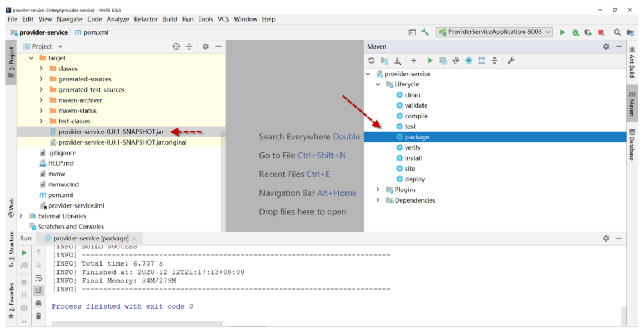Expand the classes folder
Viewport: 644px width, 332px height.
(41, 69)
